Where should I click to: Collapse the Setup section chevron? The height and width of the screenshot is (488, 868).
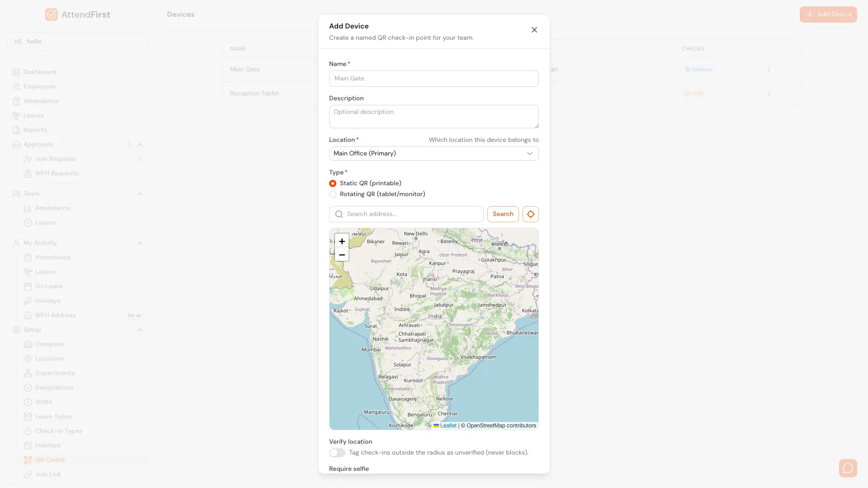140,330
